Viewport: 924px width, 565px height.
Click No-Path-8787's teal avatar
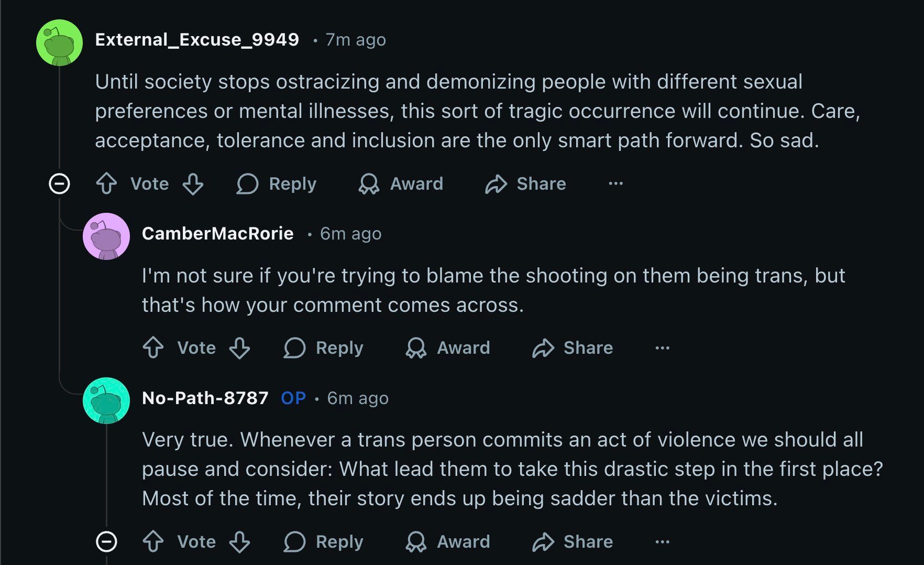click(x=106, y=400)
